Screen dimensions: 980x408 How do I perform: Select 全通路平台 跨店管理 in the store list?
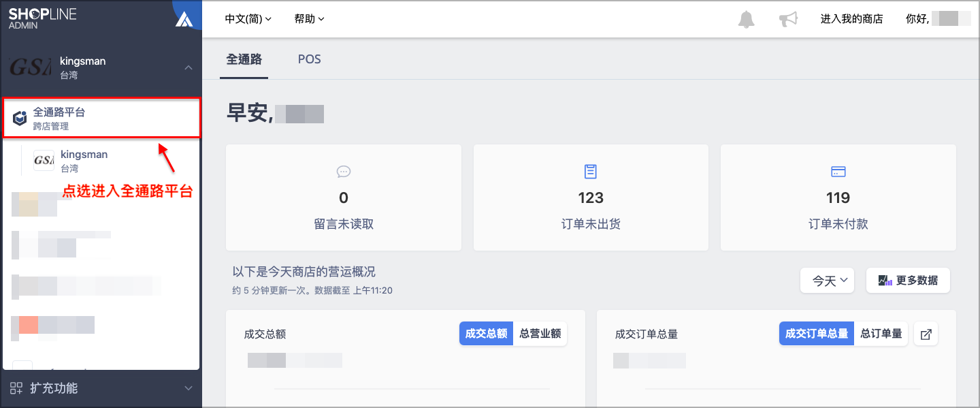[x=101, y=119]
